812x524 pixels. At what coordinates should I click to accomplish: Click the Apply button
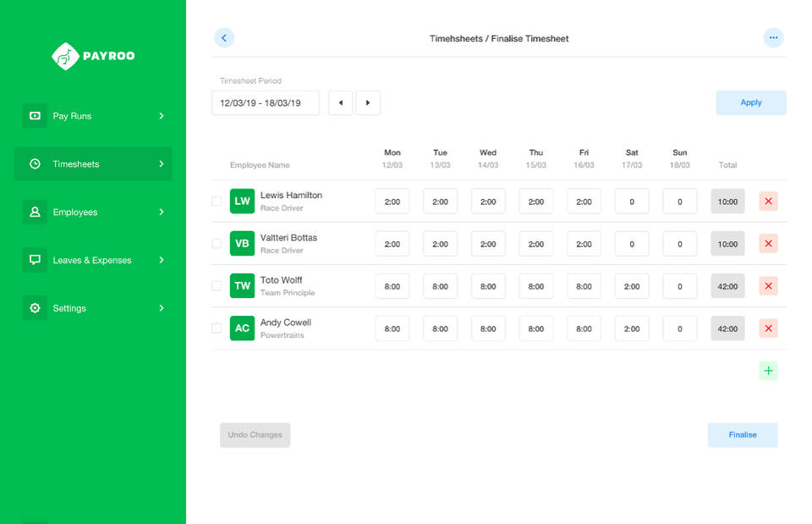[x=751, y=102]
